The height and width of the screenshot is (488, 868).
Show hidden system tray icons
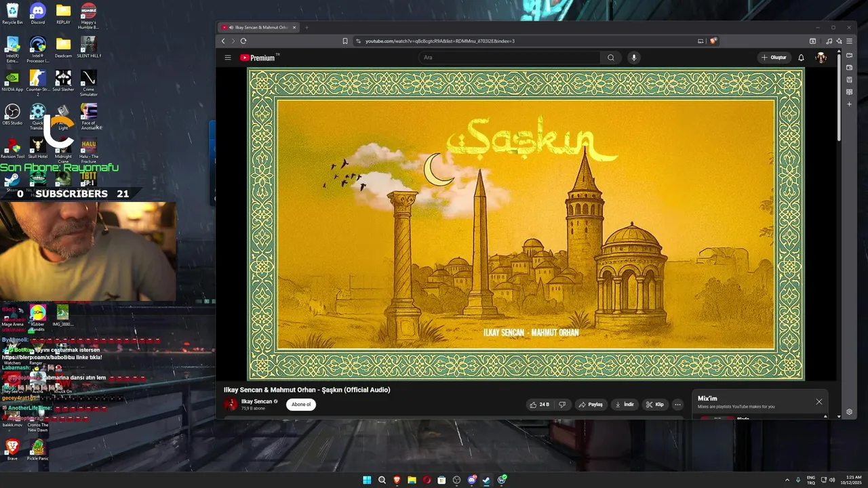pos(787,480)
